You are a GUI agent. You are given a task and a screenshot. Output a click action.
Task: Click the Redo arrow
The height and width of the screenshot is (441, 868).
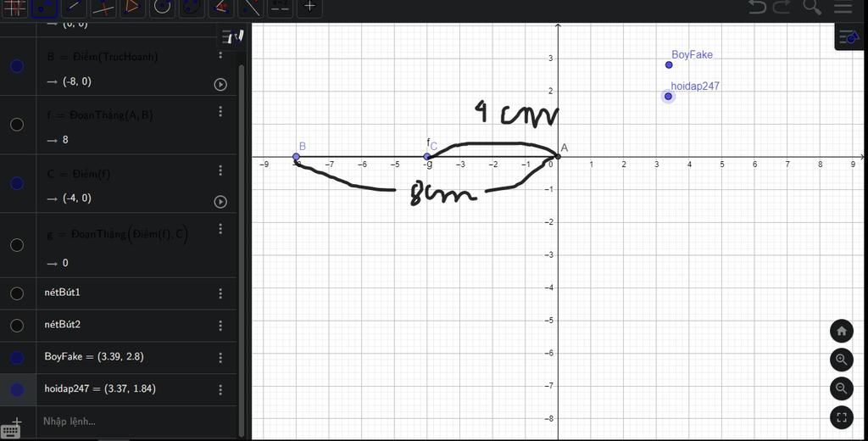[x=782, y=6]
